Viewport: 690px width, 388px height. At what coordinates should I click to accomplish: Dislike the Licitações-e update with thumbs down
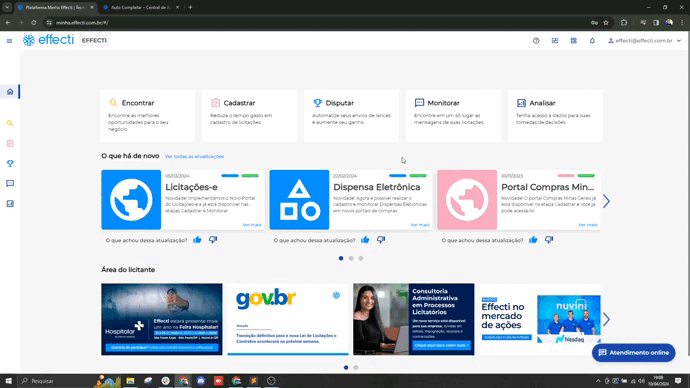coord(213,240)
